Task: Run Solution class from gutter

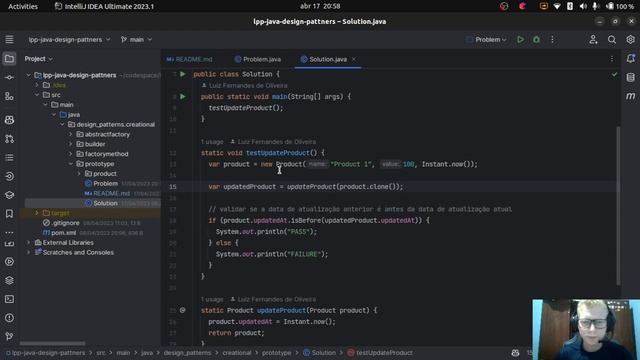Action: [183, 74]
